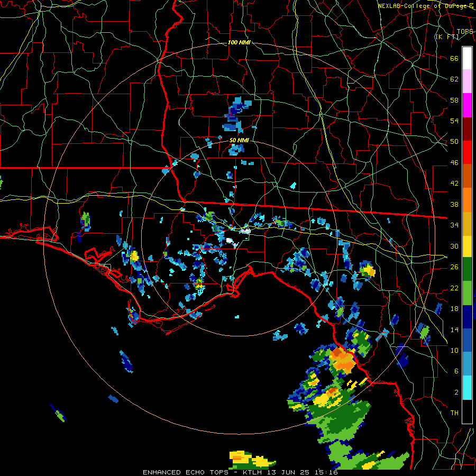
Task: Click the NEXLAB-College of DuPage credit text
Action: pos(425,6)
